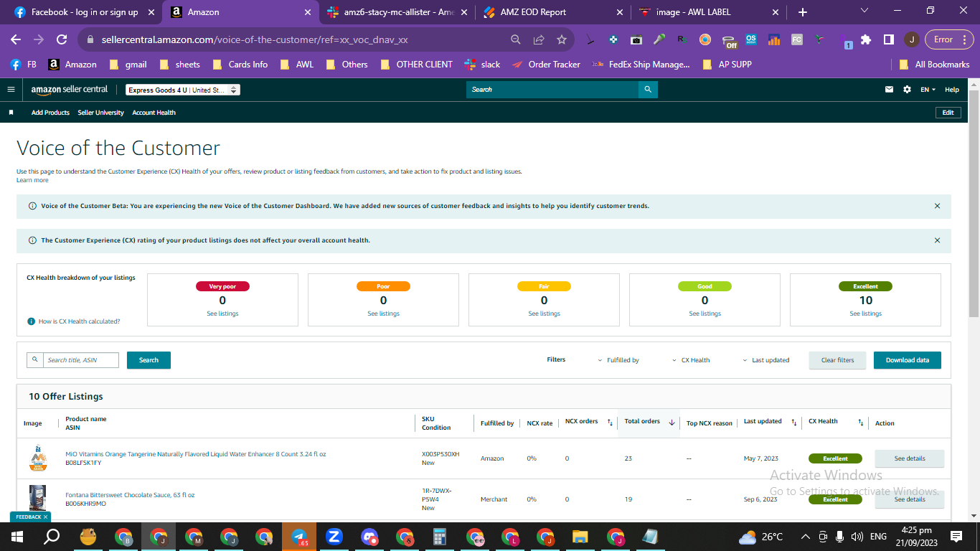The width and height of the screenshot is (980, 551).
Task: Open the Seller Central hamburger menu
Action: tap(11, 90)
